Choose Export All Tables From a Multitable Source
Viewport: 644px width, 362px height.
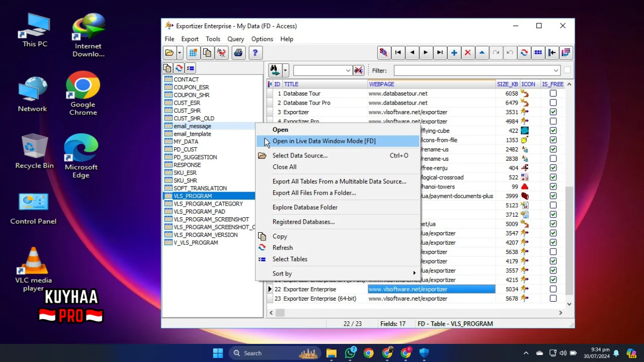(x=338, y=181)
